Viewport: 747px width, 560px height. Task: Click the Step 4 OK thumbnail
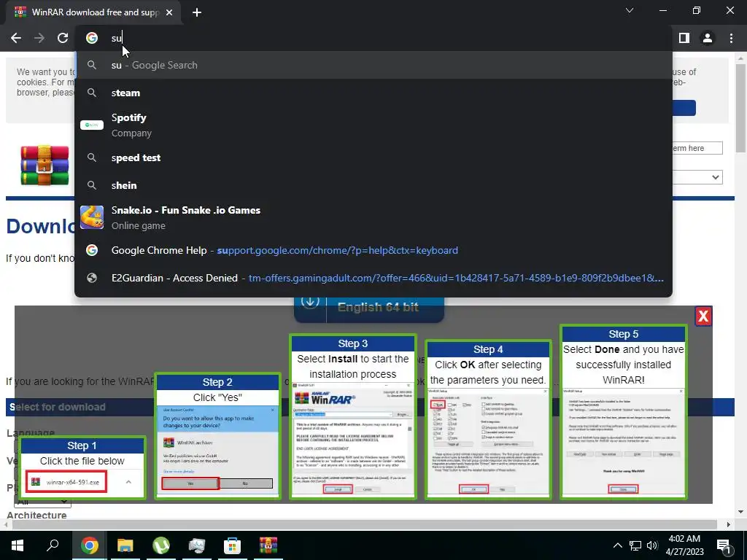pos(488,419)
